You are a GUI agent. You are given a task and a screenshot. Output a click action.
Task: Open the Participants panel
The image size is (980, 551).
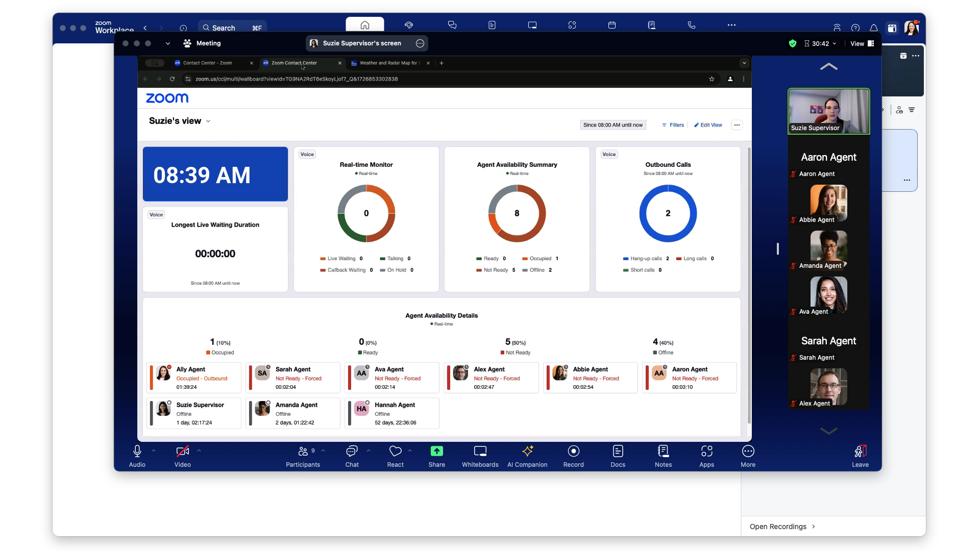(x=303, y=456)
